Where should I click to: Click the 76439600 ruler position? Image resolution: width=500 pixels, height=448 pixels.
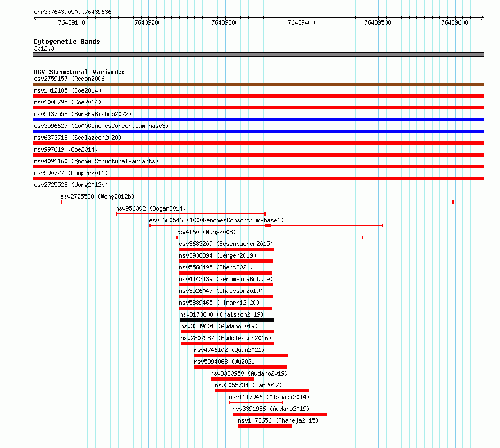[x=454, y=22]
